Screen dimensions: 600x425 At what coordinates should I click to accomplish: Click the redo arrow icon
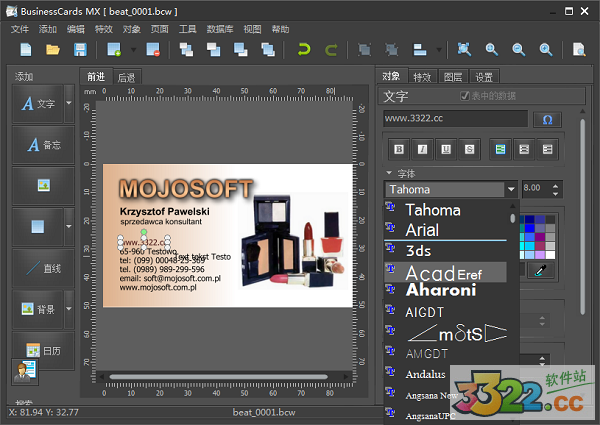[x=331, y=50]
